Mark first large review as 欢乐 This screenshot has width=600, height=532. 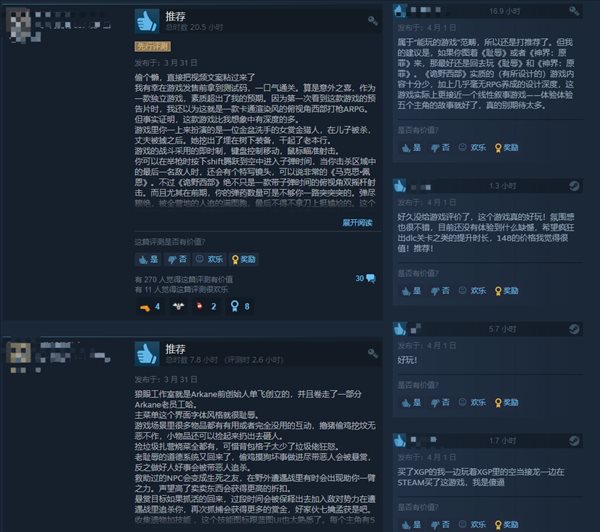tap(209, 259)
